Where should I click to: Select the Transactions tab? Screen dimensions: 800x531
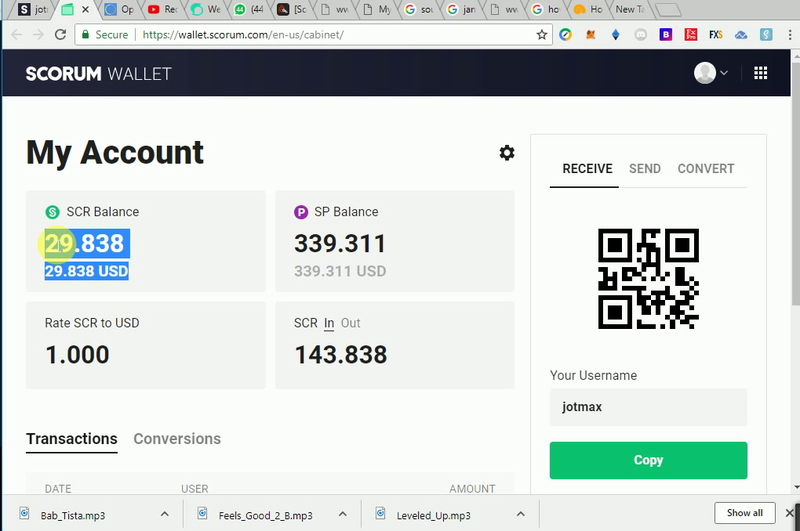[x=72, y=439]
